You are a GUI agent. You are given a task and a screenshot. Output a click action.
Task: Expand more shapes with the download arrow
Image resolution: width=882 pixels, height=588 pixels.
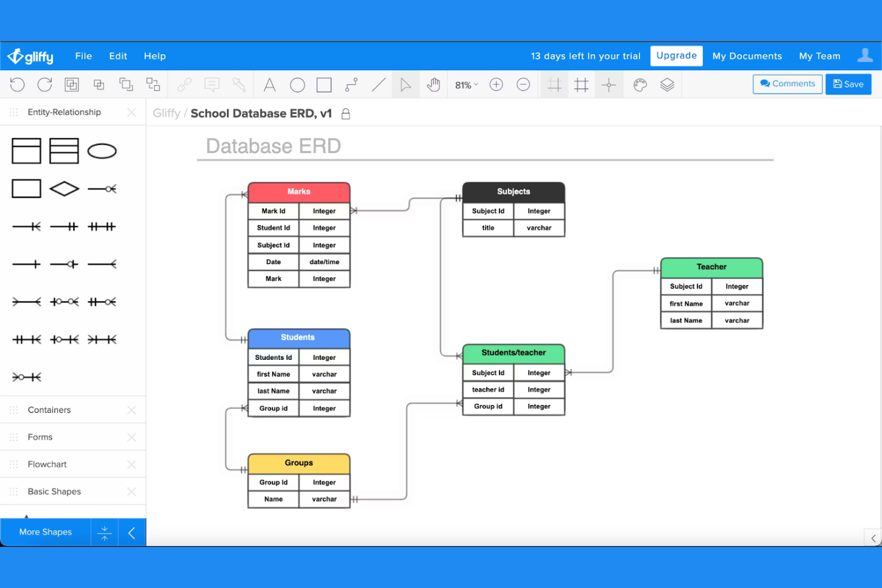104,531
